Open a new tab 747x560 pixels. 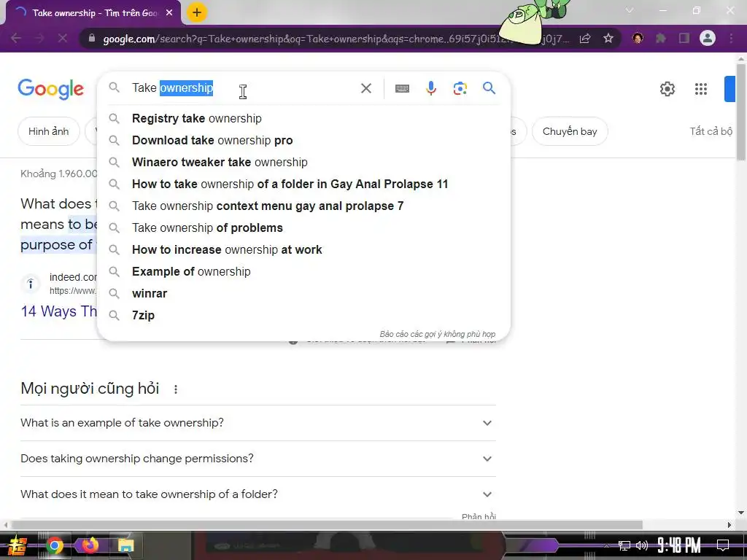(x=197, y=12)
